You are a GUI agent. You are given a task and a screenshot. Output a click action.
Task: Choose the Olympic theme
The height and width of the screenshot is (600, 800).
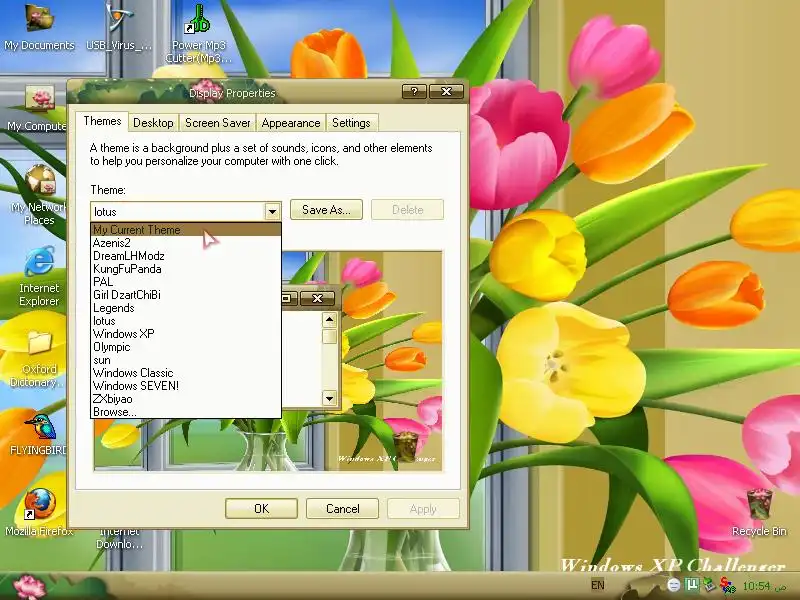[x=186, y=347]
